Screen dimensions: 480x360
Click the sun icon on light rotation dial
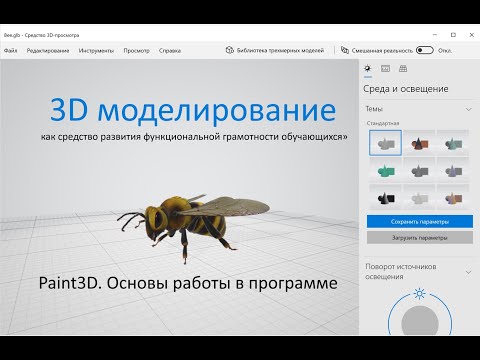point(419,294)
